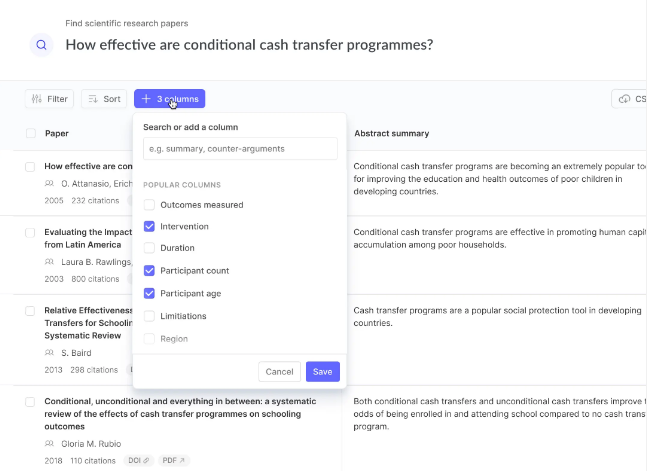The width and height of the screenshot is (647, 471).
Task: Open the PDF link badge
Action: (172, 460)
